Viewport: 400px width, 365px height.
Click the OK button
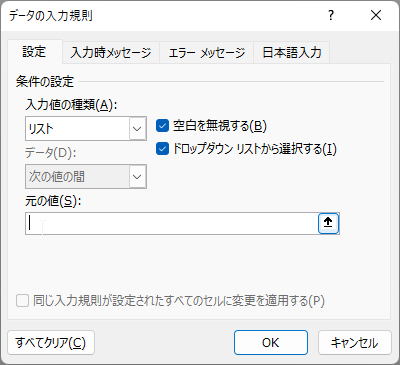coord(271,343)
